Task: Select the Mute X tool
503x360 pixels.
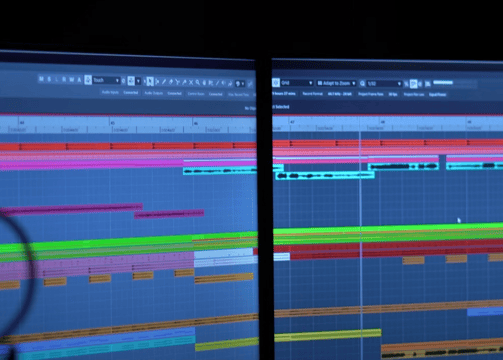Action: (x=191, y=82)
